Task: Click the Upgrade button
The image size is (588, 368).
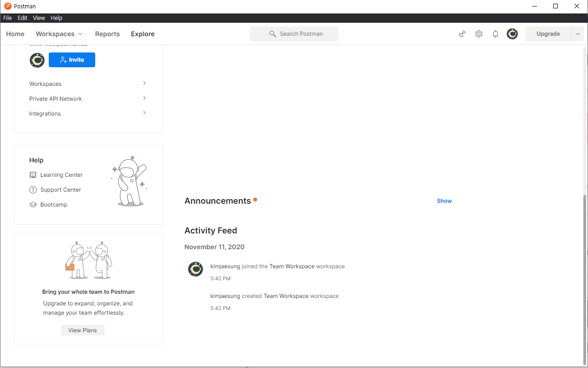Action: pos(548,34)
